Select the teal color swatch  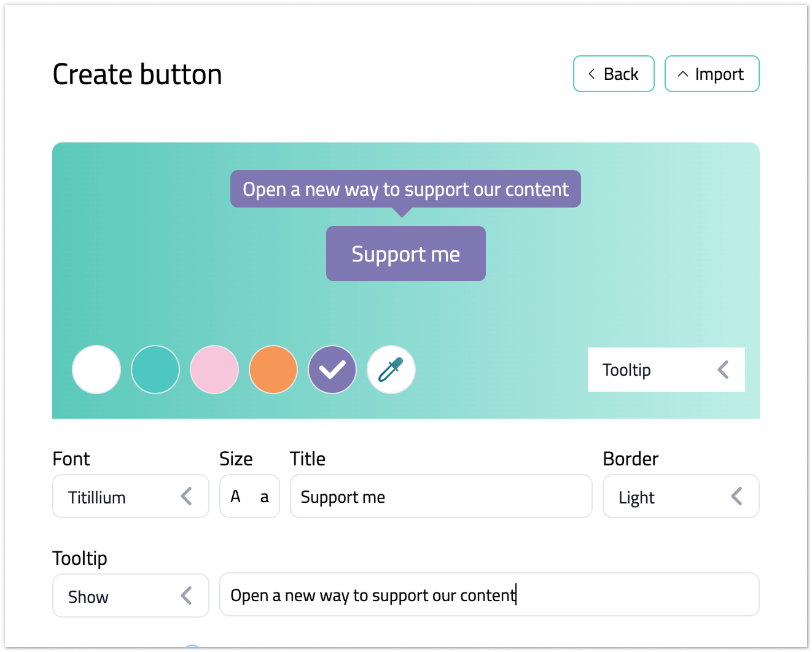(x=155, y=370)
